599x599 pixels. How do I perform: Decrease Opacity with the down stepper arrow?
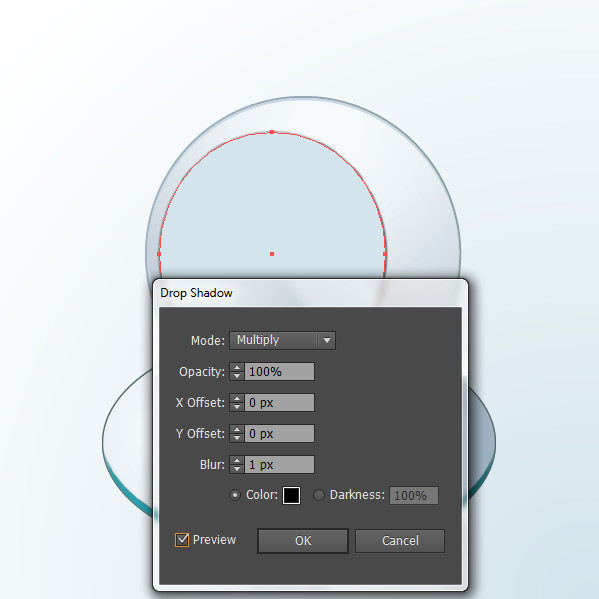(237, 376)
